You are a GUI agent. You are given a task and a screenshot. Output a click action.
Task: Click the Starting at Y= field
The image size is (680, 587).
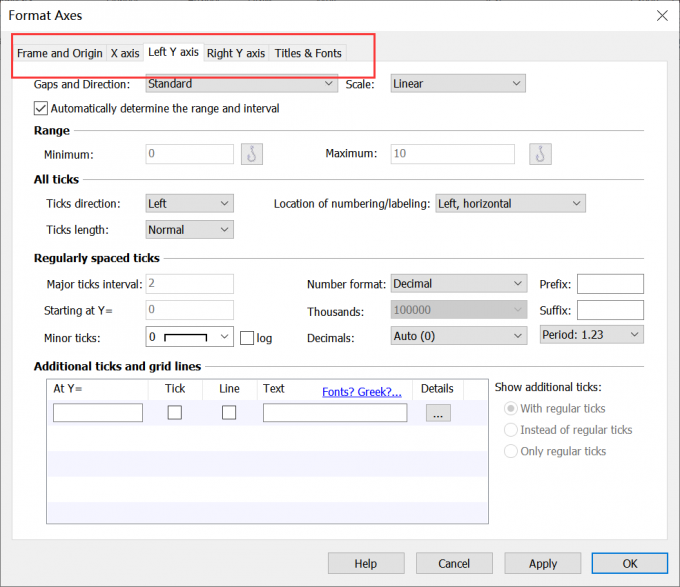point(190,310)
